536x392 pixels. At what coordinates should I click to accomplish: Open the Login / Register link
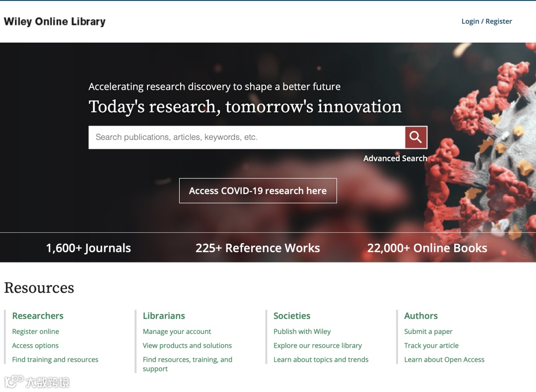pyautogui.click(x=486, y=21)
